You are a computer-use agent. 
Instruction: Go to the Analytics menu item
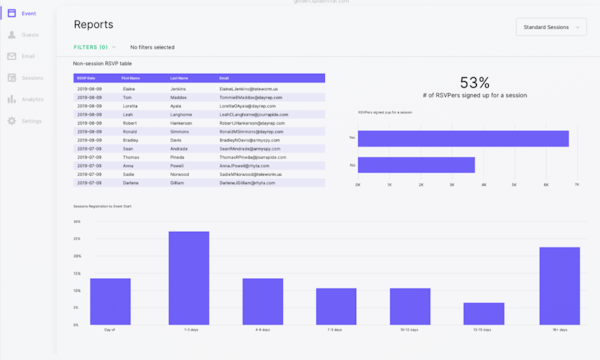pyautogui.click(x=33, y=99)
